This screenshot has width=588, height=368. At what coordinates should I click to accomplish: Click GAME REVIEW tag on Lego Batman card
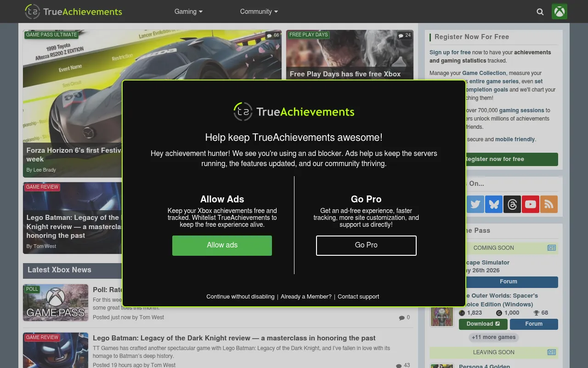pos(42,187)
